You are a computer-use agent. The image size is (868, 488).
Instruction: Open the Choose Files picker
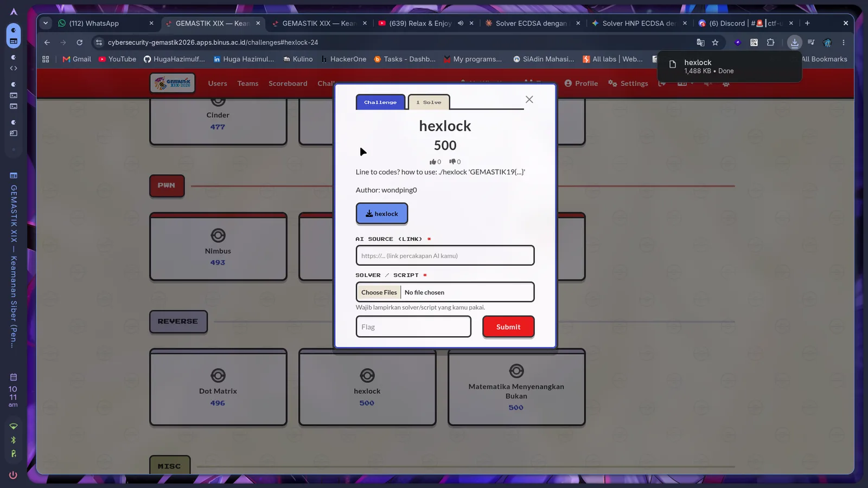tap(379, 292)
